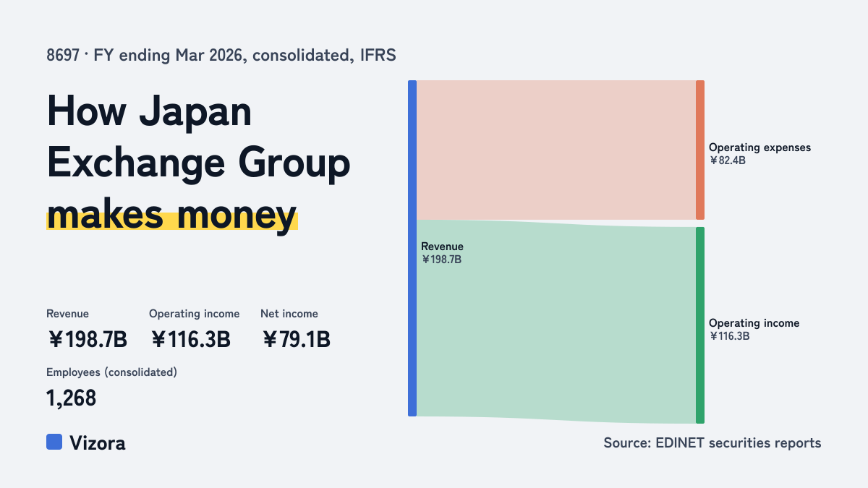This screenshot has height=488, width=868.
Task: Click the Source: EDINET securities reports text
Action: (x=712, y=442)
